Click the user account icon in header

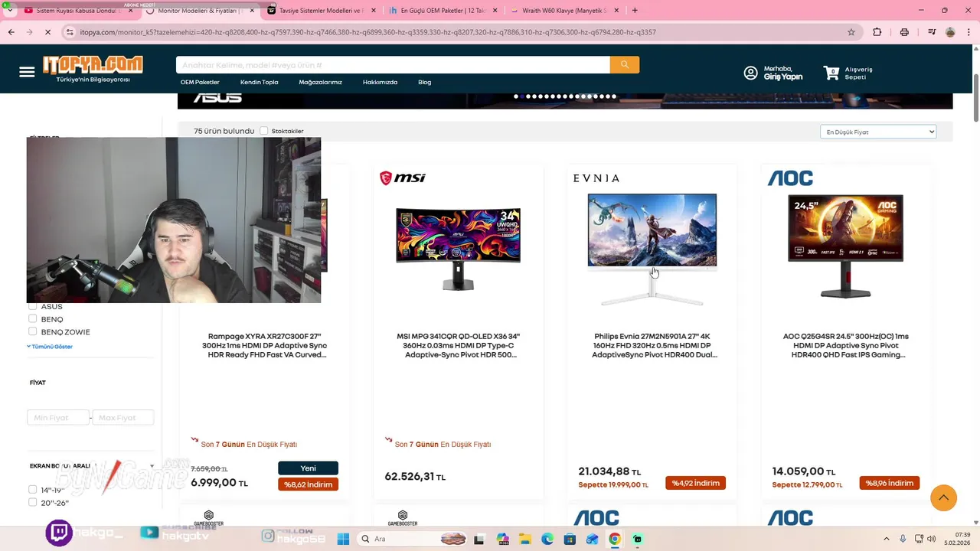(x=750, y=73)
